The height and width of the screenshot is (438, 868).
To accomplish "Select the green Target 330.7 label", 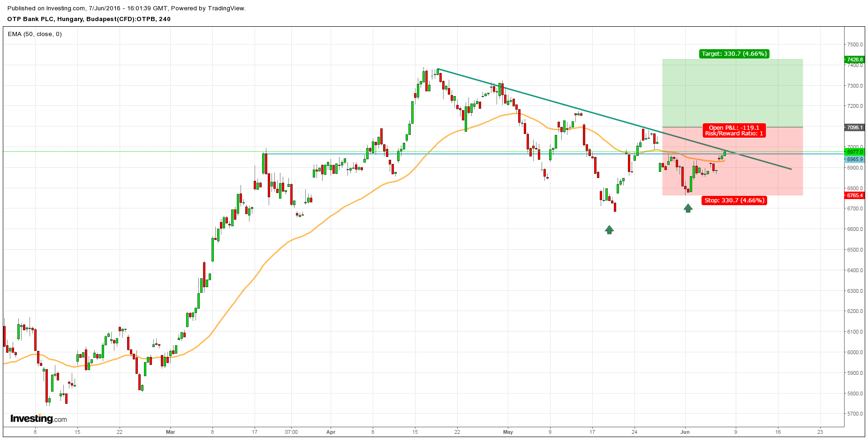I will click(734, 54).
